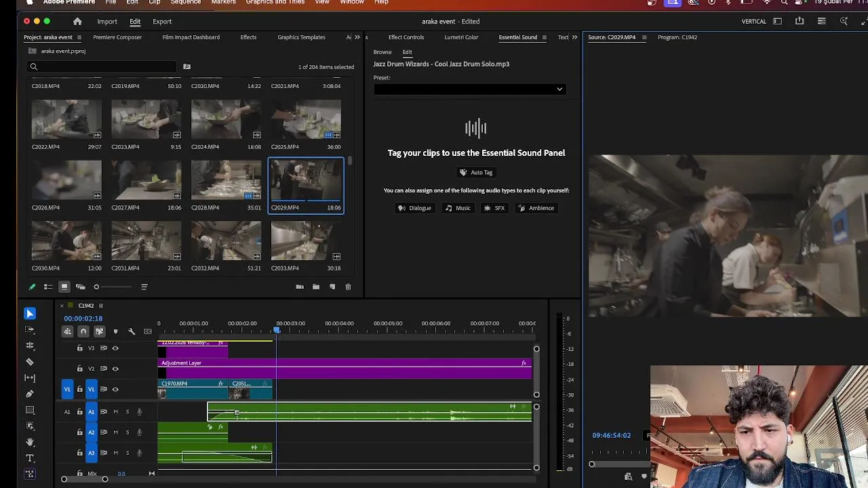Mute audio track A1
This screenshot has height=488, width=868.
click(x=115, y=411)
